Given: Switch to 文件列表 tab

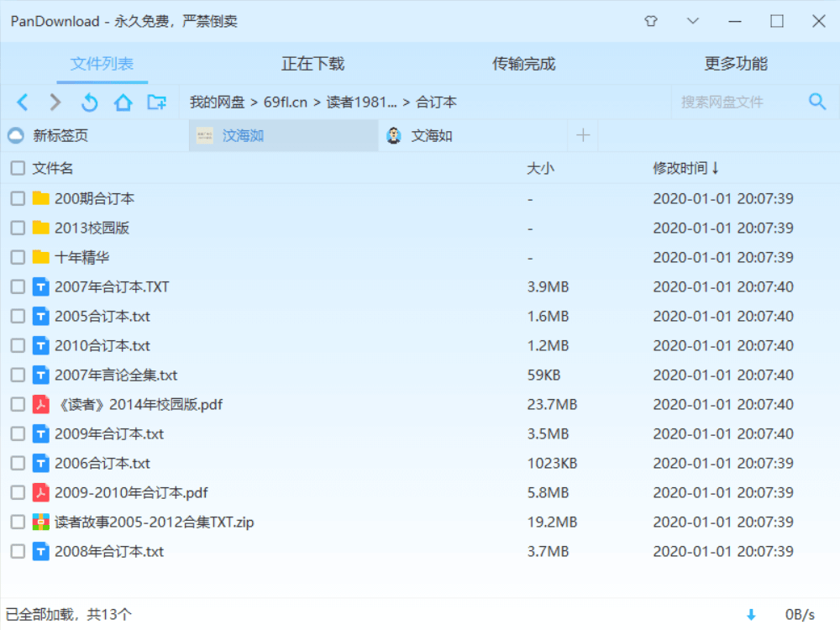Looking at the screenshot, I should (102, 64).
